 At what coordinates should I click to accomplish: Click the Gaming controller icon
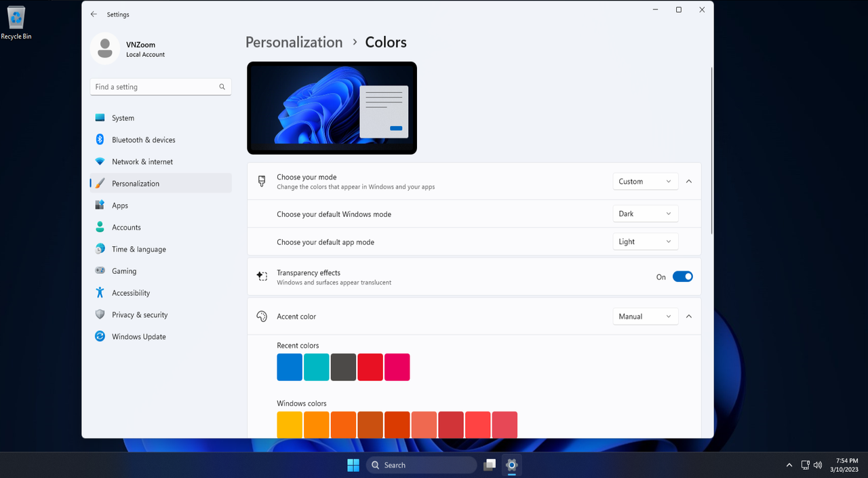coord(100,271)
